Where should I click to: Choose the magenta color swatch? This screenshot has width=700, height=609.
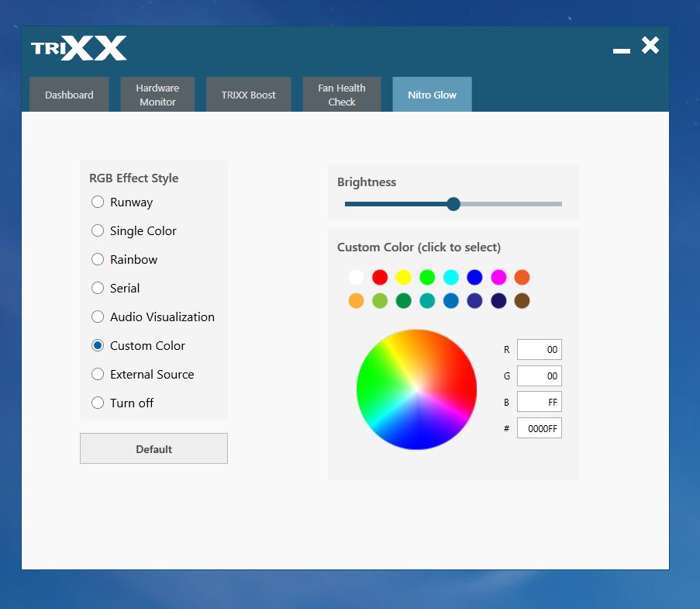click(498, 277)
